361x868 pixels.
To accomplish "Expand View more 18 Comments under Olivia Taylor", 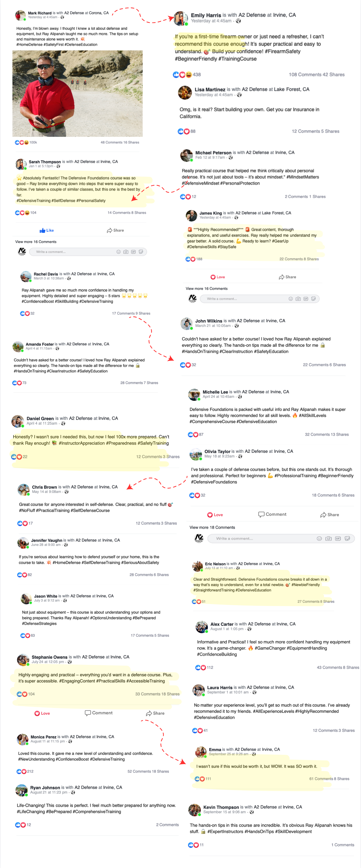I will [x=212, y=527].
